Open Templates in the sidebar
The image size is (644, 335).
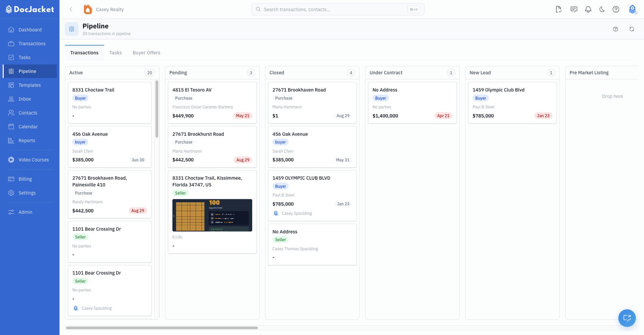click(30, 85)
